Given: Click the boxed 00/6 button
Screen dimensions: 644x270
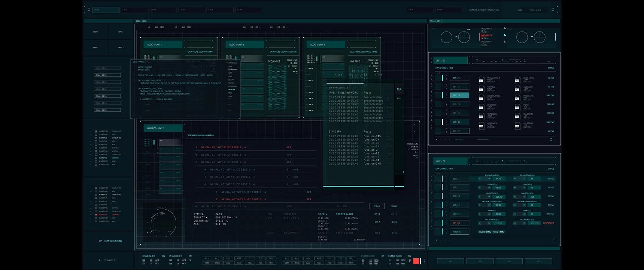Looking at the screenshot, I should click(377, 206).
